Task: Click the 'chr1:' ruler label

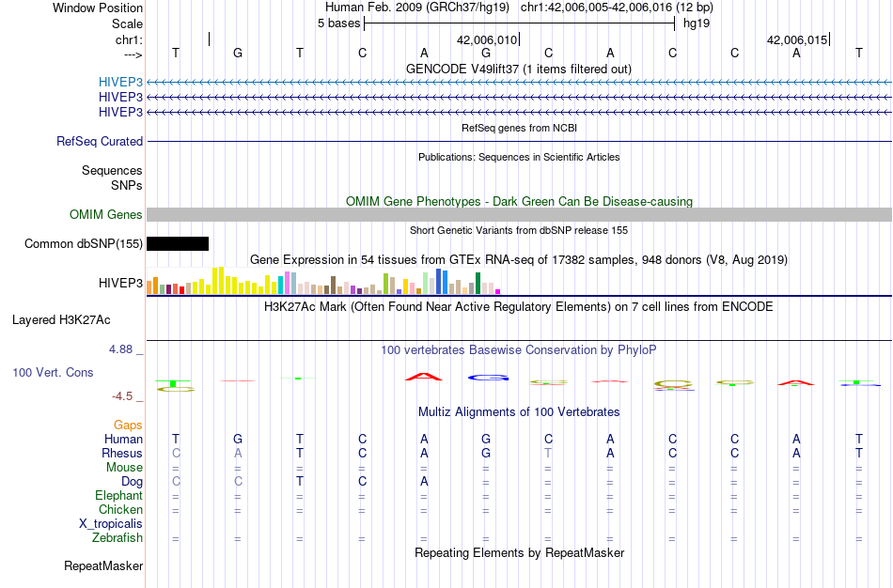Action: click(x=129, y=39)
